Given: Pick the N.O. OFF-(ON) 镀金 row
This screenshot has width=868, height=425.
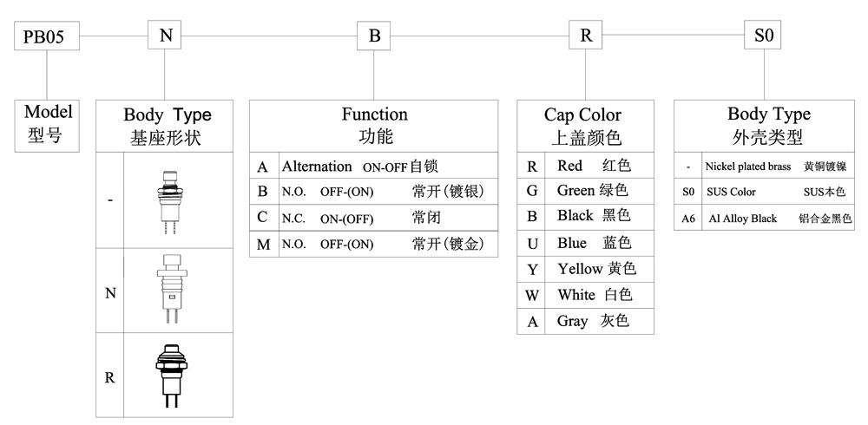Looking at the screenshot, I should pos(373,244).
